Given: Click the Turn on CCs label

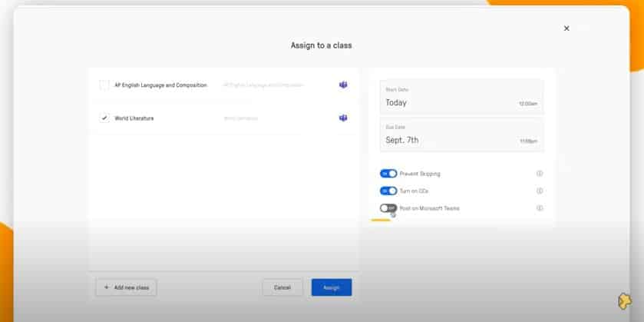Looking at the screenshot, I should (x=414, y=191).
